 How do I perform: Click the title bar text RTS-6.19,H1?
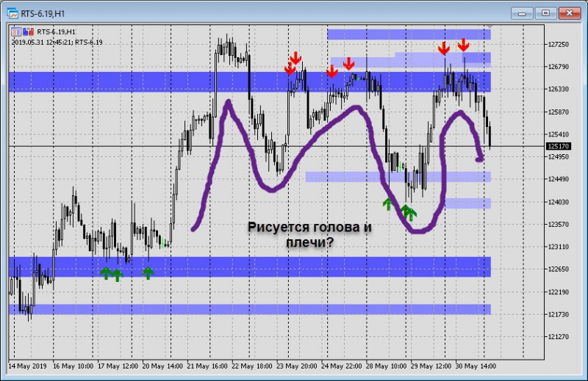(x=43, y=14)
